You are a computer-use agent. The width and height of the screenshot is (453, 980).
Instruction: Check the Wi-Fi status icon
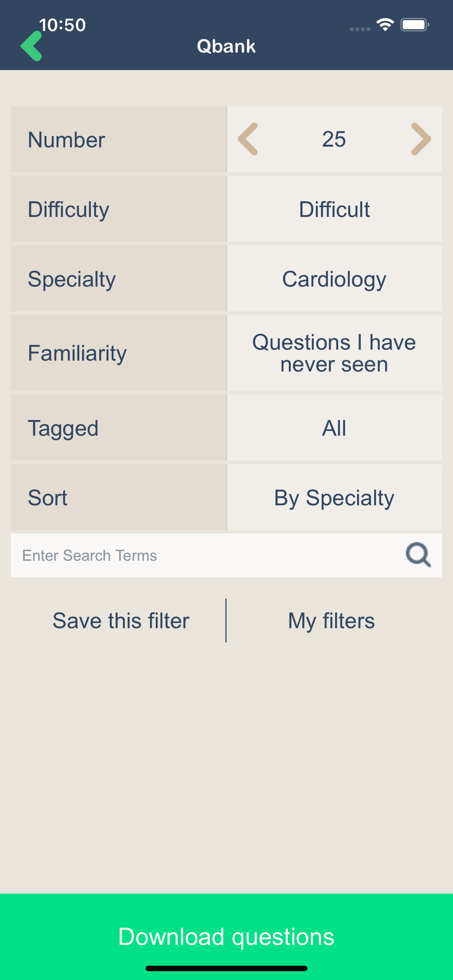coord(385,24)
